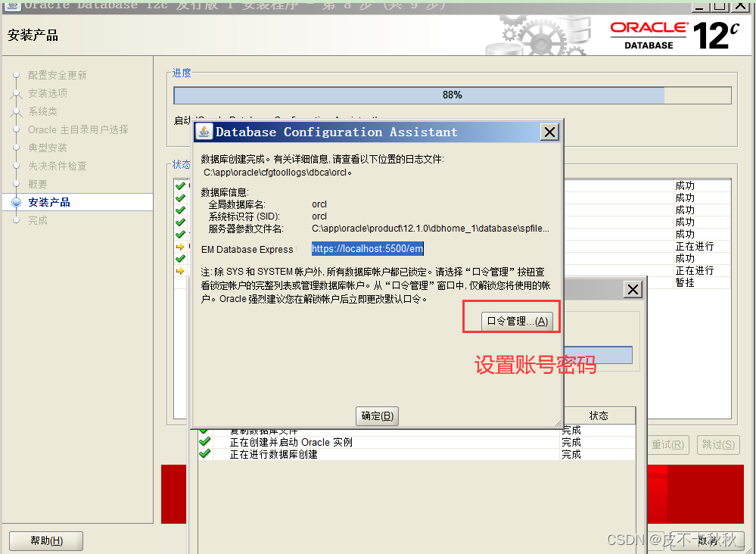The height and width of the screenshot is (554, 756).
Task: Select the highlighted 安装产品 step
Action: [x=49, y=202]
